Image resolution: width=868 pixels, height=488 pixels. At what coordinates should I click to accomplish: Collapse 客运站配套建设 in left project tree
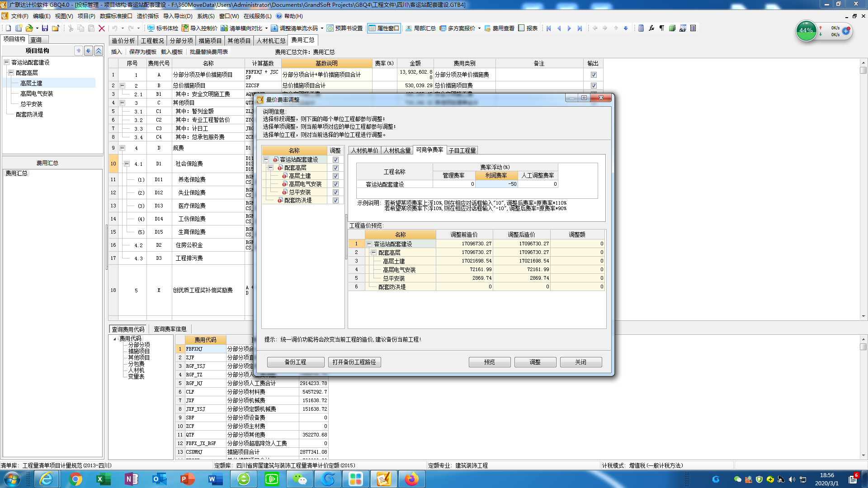pos(6,62)
